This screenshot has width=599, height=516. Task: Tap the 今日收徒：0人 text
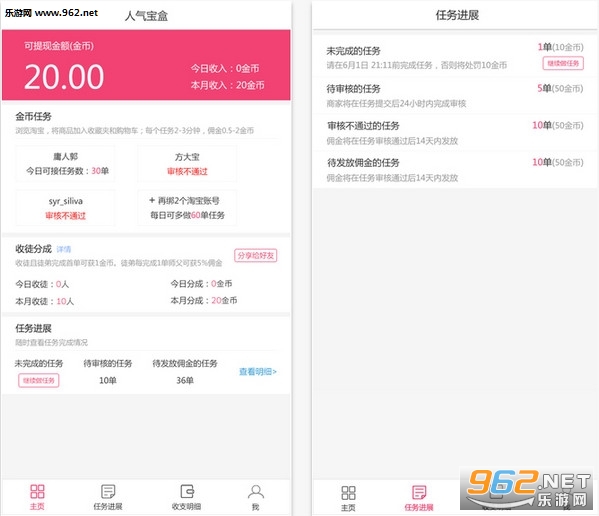pyautogui.click(x=42, y=284)
